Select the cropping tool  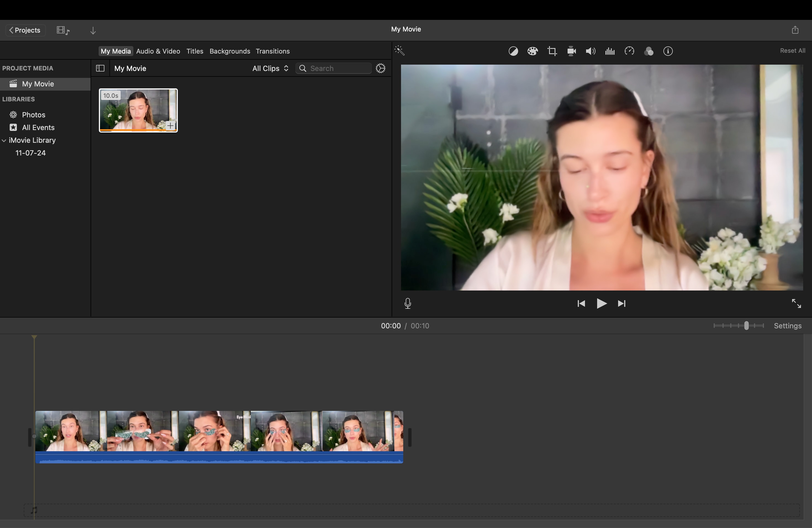(x=552, y=51)
